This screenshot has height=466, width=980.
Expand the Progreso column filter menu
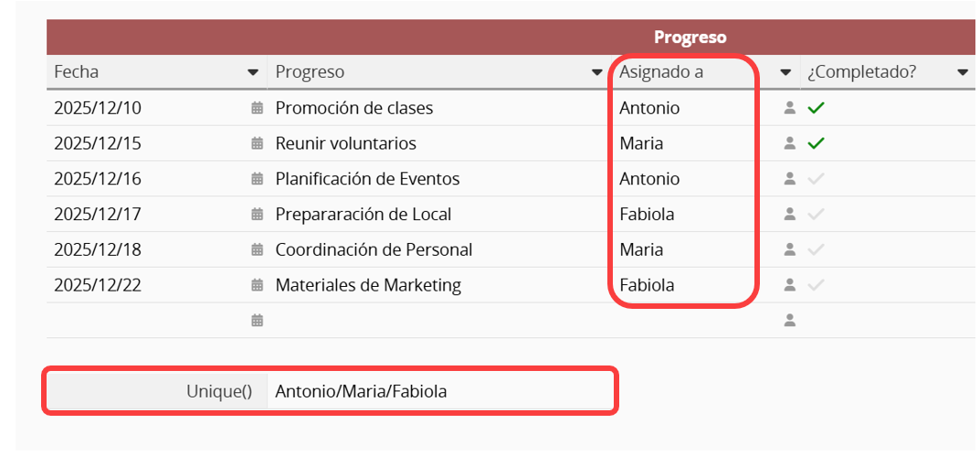[597, 72]
